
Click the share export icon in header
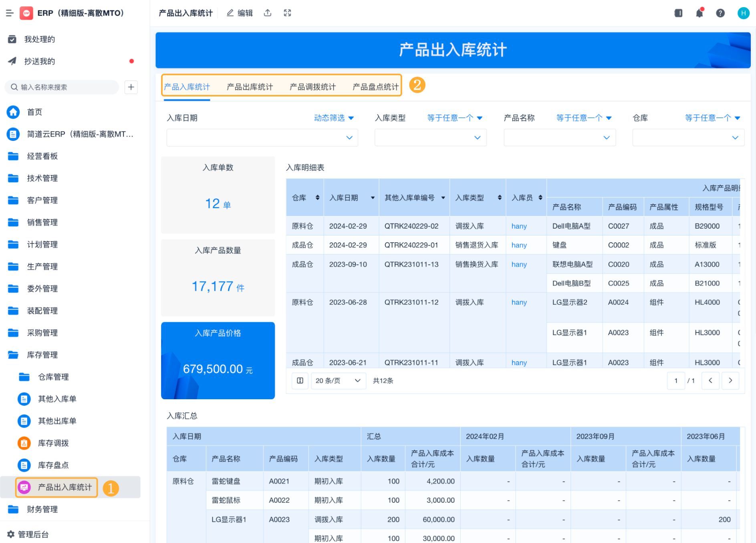point(268,13)
